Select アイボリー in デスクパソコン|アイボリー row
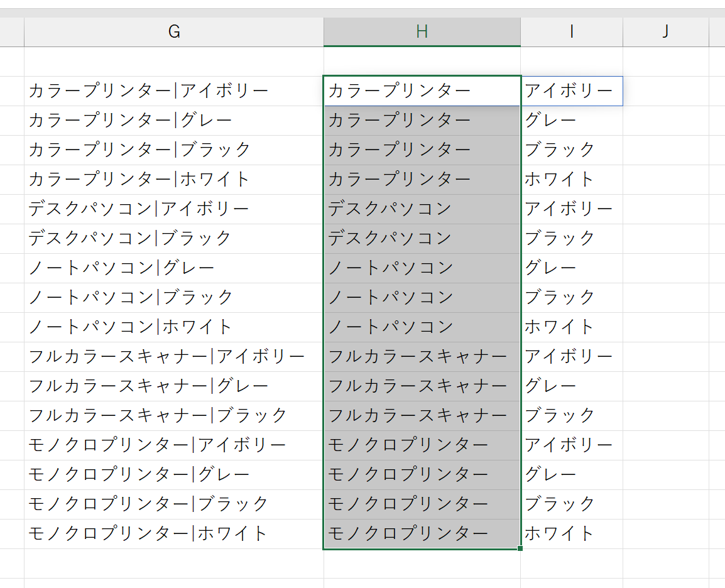The height and width of the screenshot is (588, 725). 572,209
